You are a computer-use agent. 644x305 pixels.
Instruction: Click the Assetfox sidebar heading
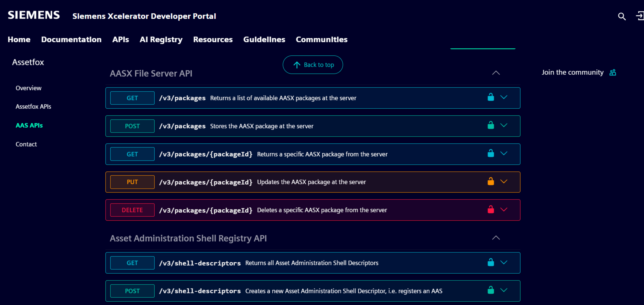(28, 62)
